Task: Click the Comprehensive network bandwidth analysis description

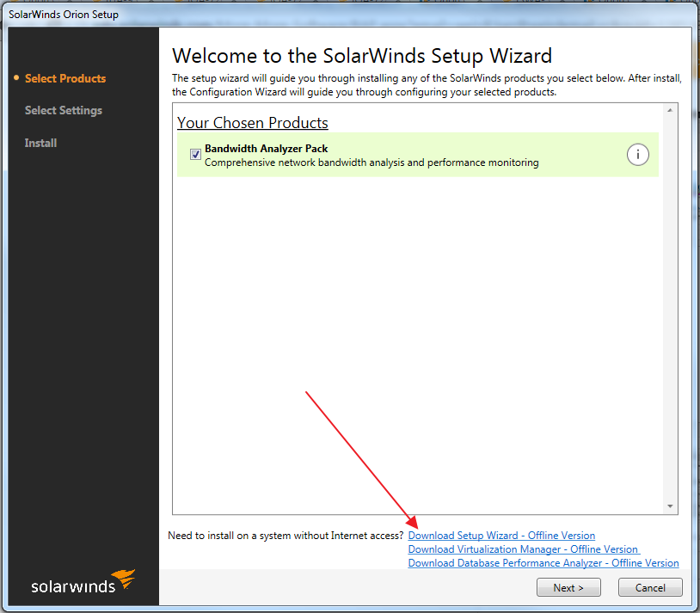Action: click(371, 162)
